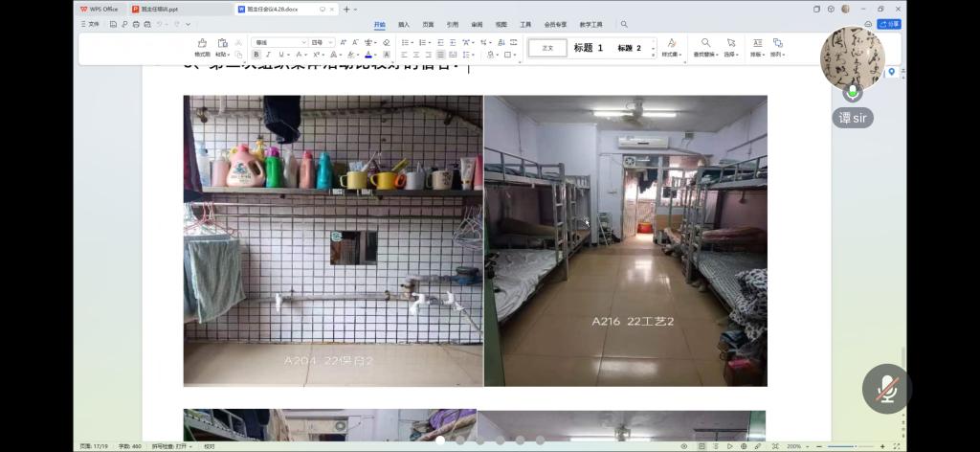Click the print icon in quick access toolbar
Image resolution: width=980 pixels, height=452 pixels.
point(135,24)
